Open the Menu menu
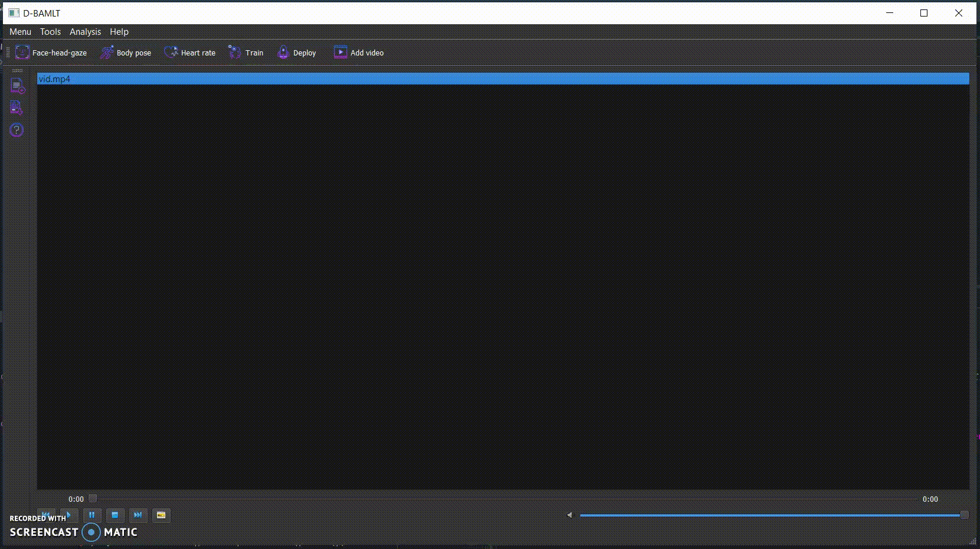Screen dimensions: 980x549 click(20, 32)
